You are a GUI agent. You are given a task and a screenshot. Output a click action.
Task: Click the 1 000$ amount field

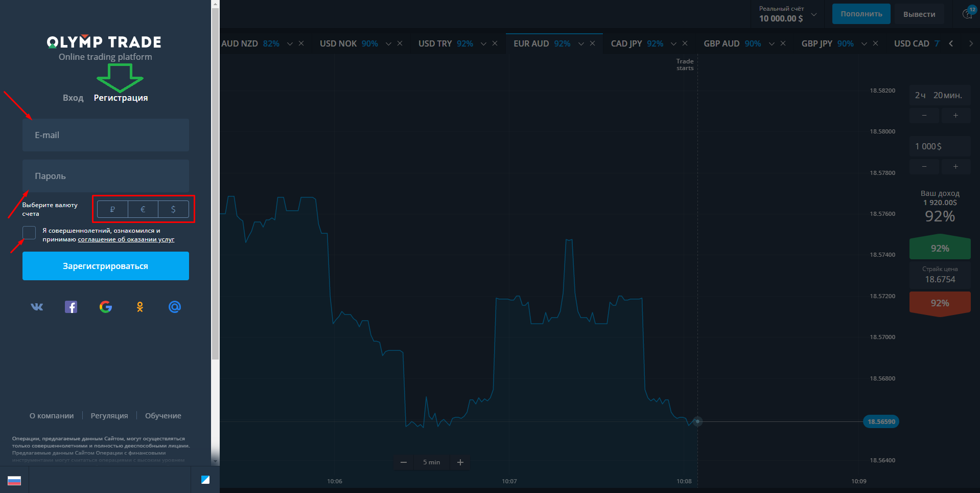(940, 146)
